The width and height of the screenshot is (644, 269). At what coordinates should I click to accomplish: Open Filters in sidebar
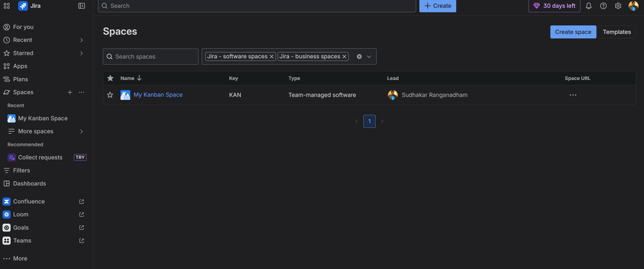(x=21, y=170)
